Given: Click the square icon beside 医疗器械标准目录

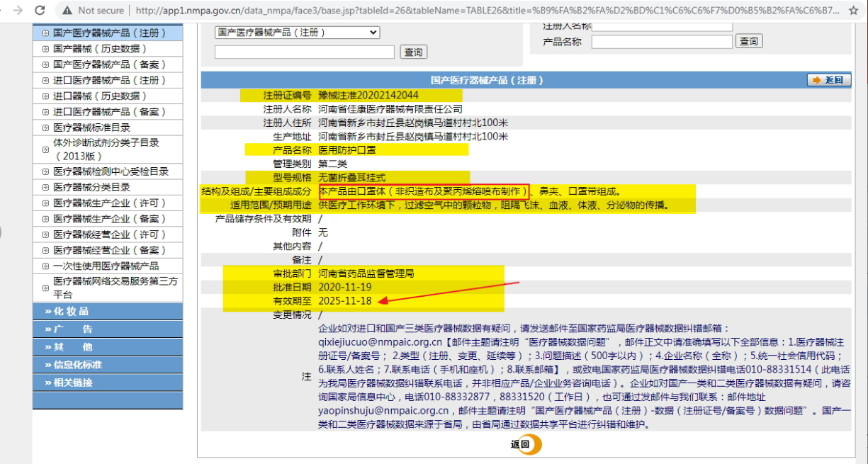Looking at the screenshot, I should pos(46,128).
